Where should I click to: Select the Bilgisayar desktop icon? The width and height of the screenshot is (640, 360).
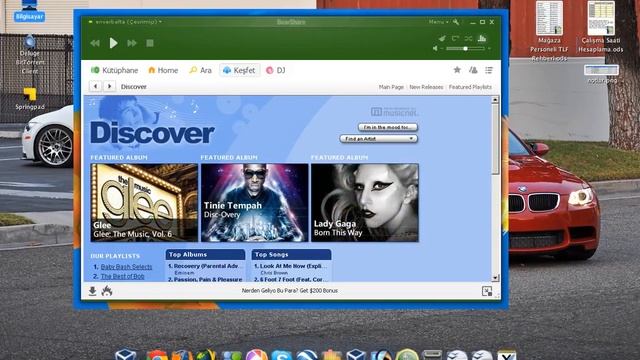tap(29, 11)
